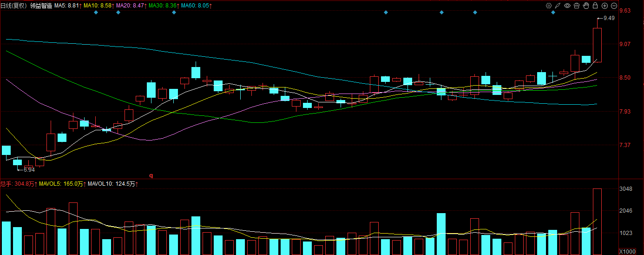The image size is (644, 255).
Task: Click the 9.63 price axis label
Action: coord(624,11)
